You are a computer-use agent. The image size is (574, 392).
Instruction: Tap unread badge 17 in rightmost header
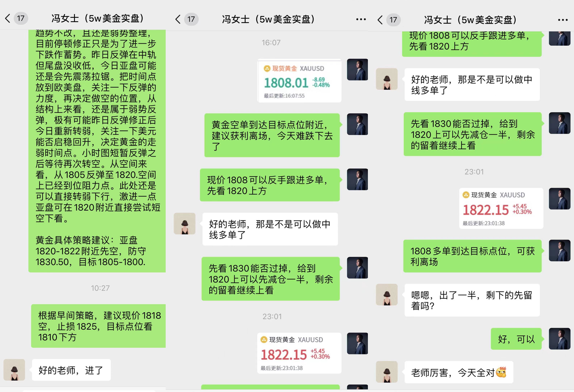(x=393, y=19)
